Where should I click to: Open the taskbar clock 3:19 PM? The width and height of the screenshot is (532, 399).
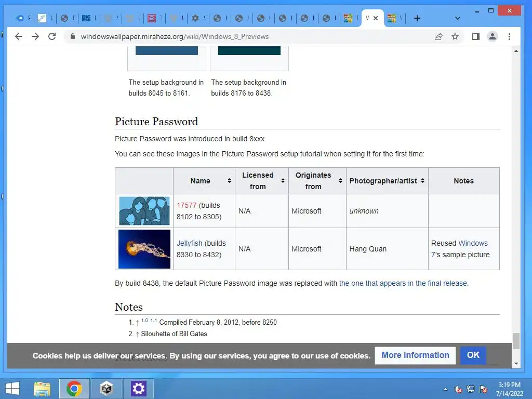pyautogui.click(x=509, y=389)
